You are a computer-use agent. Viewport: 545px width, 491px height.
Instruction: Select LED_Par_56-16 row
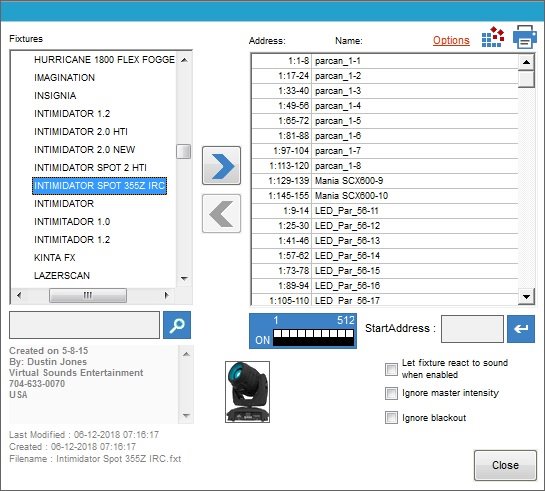pos(384,286)
